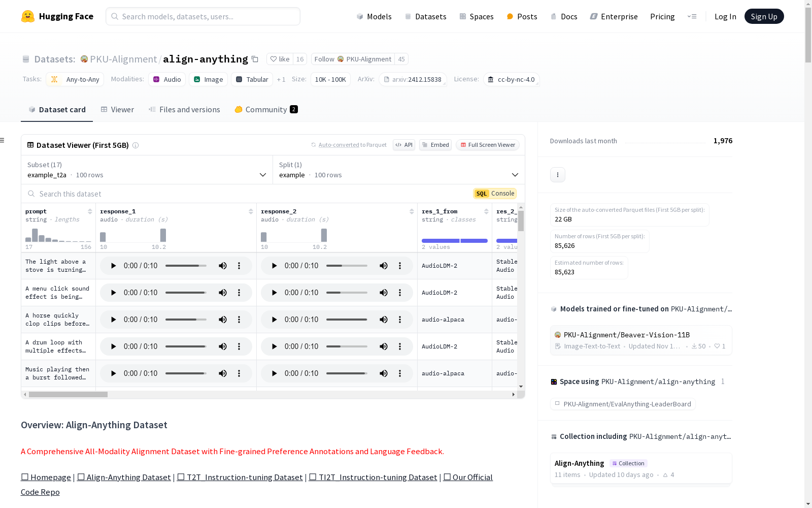Copy dataset name with copy icon

(255, 59)
